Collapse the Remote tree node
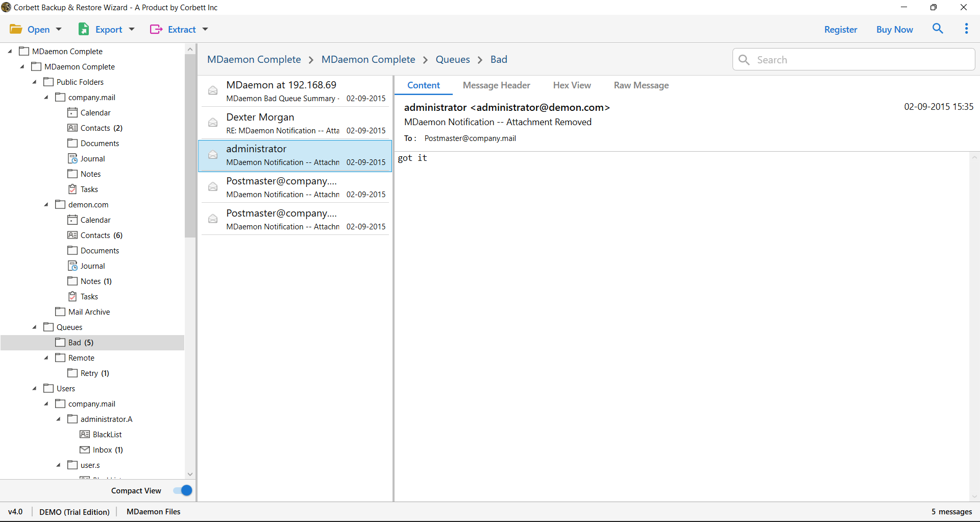Screen dimensions: 980x522 (46, 358)
